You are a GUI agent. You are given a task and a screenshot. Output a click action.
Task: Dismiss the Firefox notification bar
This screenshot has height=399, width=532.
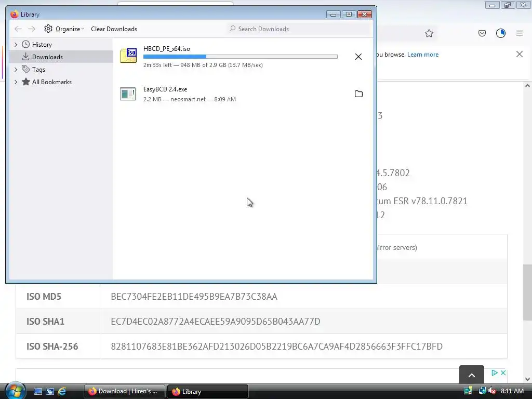(x=520, y=54)
